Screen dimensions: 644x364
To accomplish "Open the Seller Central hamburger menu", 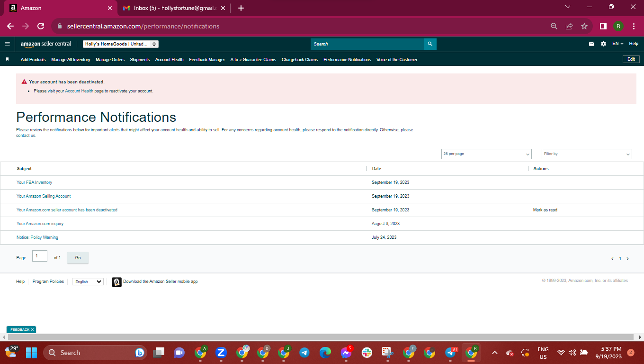I will (7, 44).
